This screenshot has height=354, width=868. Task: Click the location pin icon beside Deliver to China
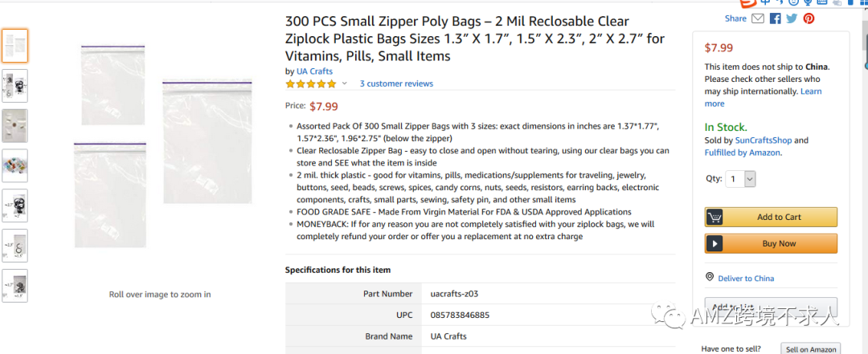(x=710, y=277)
